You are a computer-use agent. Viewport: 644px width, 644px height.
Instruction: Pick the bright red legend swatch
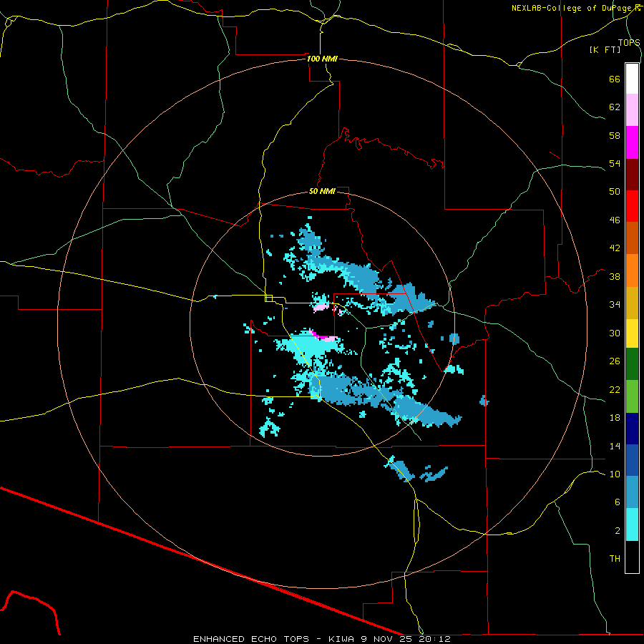point(632,206)
